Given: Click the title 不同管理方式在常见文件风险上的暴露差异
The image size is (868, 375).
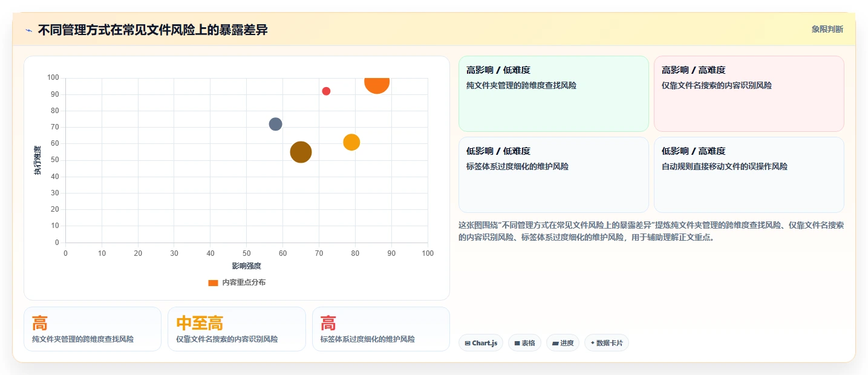Looking at the screenshot, I should click(x=152, y=30).
